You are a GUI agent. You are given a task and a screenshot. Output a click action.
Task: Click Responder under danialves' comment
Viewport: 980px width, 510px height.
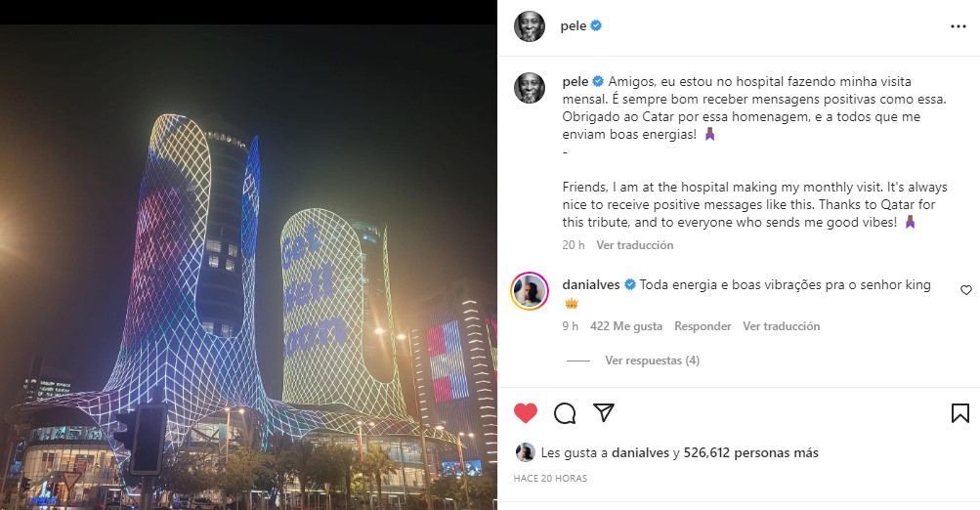coord(703,326)
